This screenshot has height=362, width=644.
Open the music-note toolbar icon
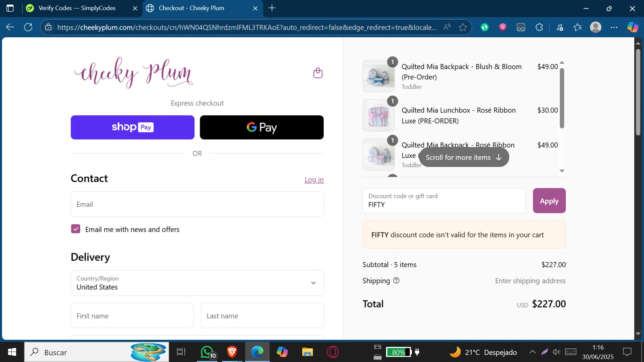pyautogui.click(x=560, y=27)
